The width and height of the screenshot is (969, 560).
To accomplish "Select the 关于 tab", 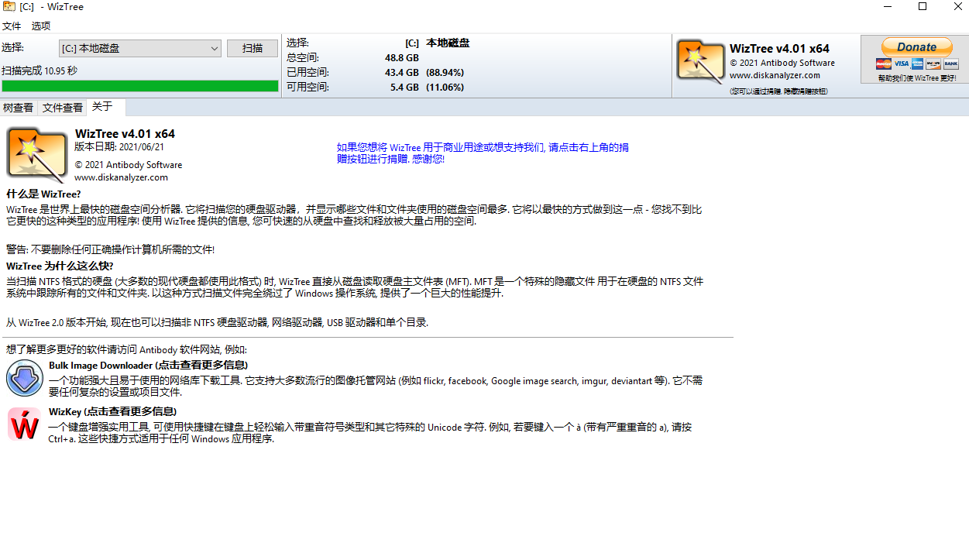I will click(x=102, y=107).
